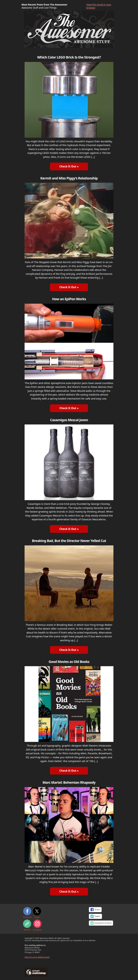This screenshot has width=138, height=980.
Task: Open the Casamigos Mezcal Joven bottles image
Action: tap(69, 462)
